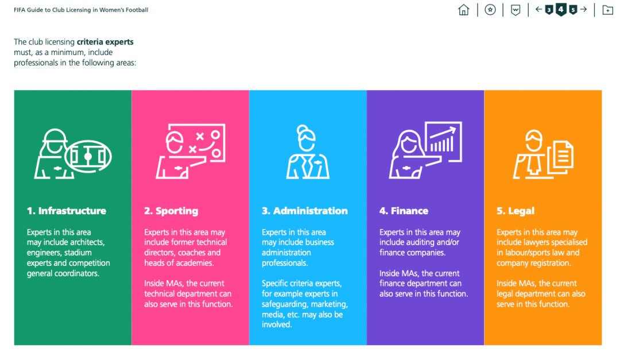The image size is (620, 364).
Task: Jump to chapter 5 badge
Action: coord(573,10)
